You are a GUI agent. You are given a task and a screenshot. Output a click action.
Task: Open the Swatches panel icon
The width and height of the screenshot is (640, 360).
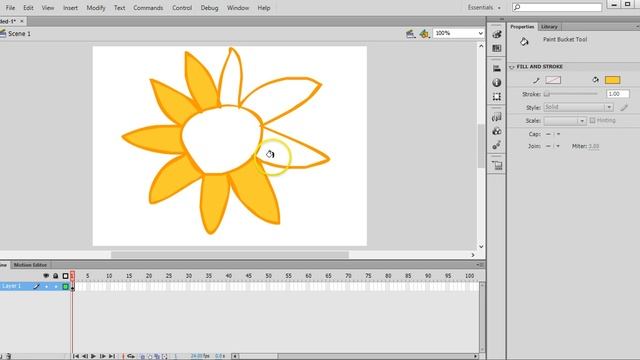[x=497, y=49]
